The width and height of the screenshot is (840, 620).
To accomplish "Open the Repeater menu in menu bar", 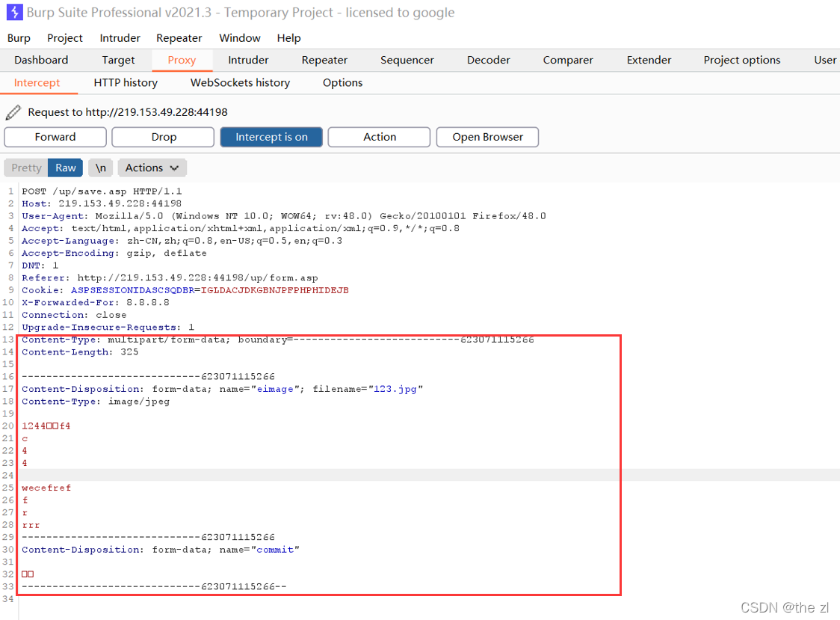I will [179, 38].
